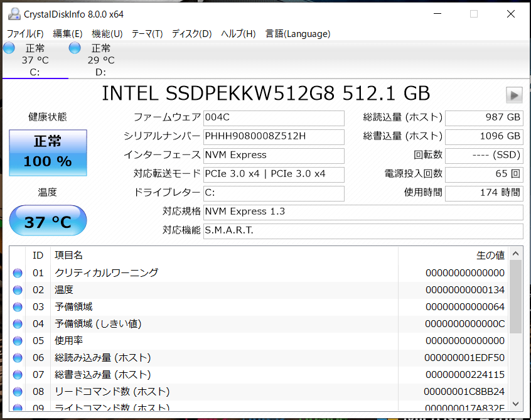Screen dimensions: 531x420
Task: Open the 機能(U) menu
Action: 107,34
